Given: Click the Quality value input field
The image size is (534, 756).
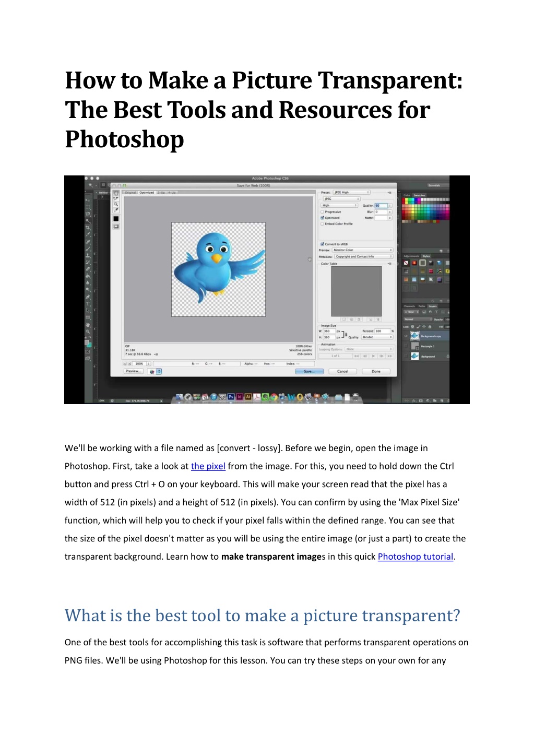Looking at the screenshot, I should [381, 206].
